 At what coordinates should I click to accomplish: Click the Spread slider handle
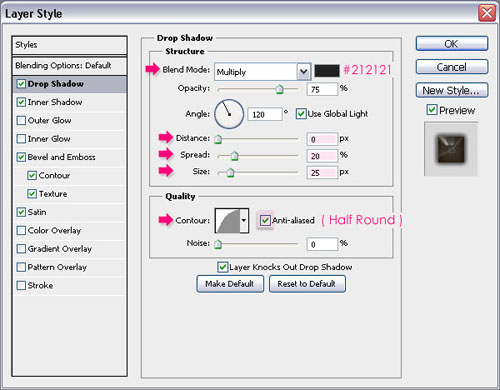(x=235, y=156)
